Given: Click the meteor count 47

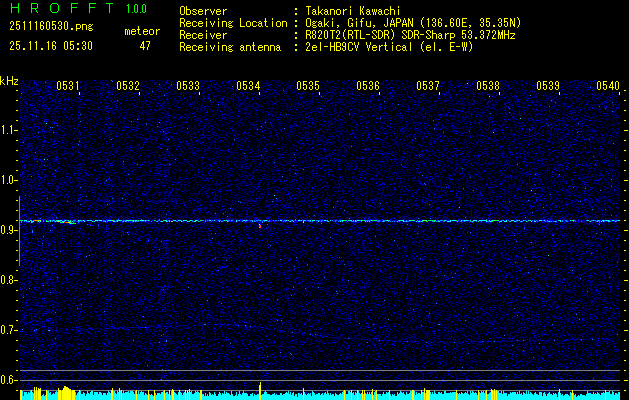Looking at the screenshot, I should pyautogui.click(x=145, y=46).
